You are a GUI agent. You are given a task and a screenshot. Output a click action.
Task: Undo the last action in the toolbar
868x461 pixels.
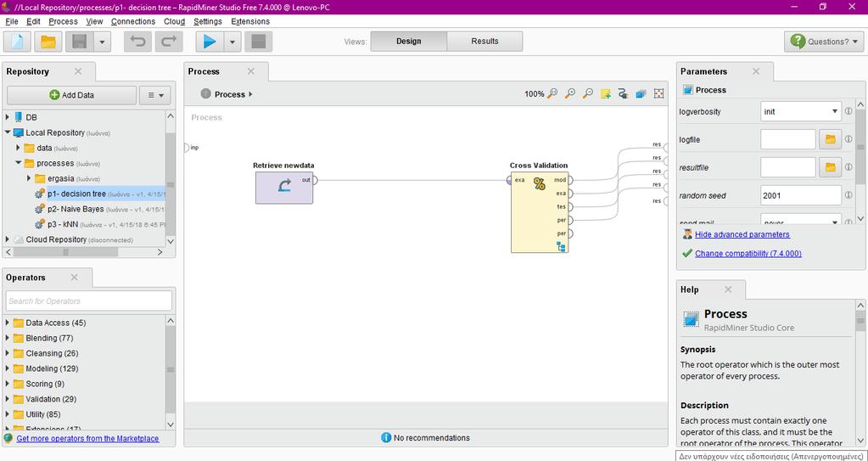pos(137,42)
